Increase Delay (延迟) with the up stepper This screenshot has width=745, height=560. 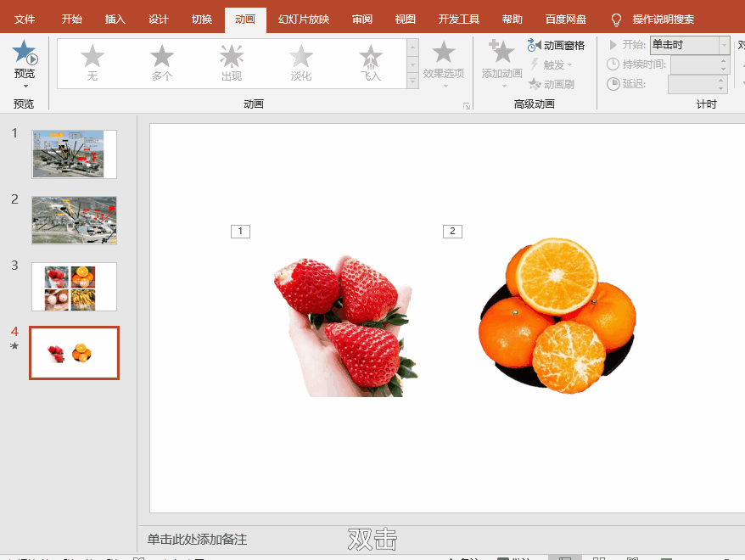click(x=721, y=78)
